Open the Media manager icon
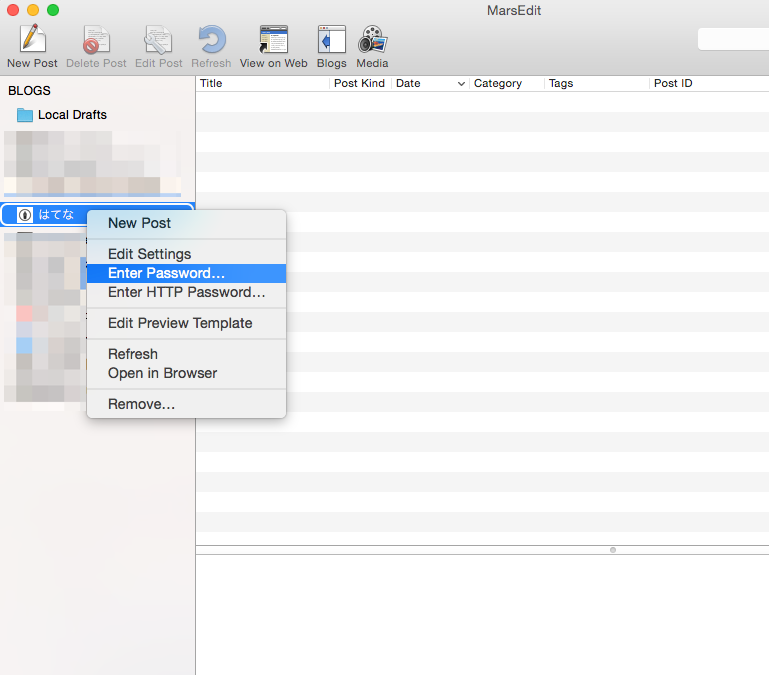769x675 pixels. 372,39
